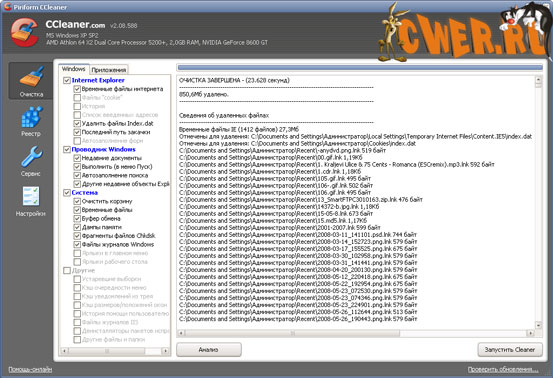Uncheck Временные файлы интернета checkbox
Viewport: 553px width, 378px height.
77,89
